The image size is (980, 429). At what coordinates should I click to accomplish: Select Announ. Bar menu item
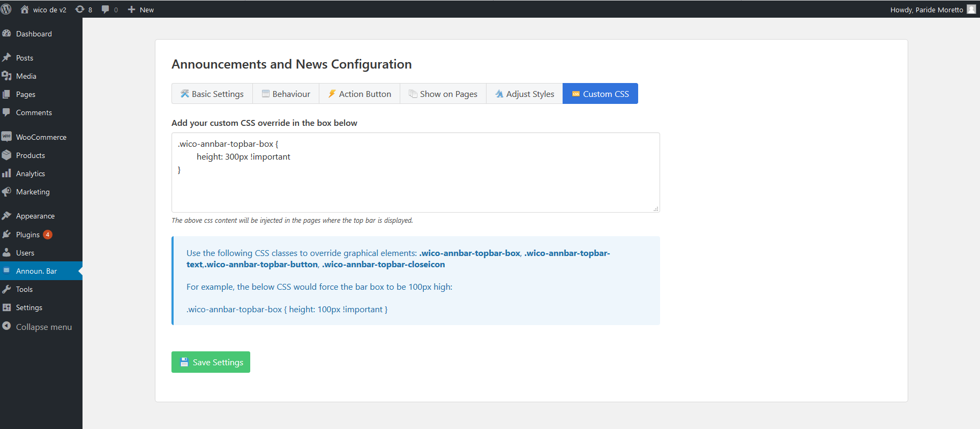[41, 270]
